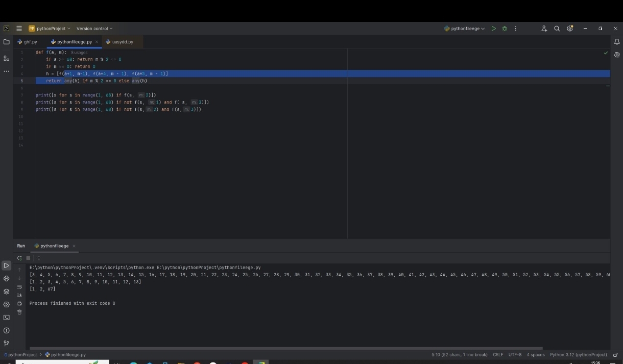
Task: Click 'def f(a, m):' on line 1
Action: [51, 52]
